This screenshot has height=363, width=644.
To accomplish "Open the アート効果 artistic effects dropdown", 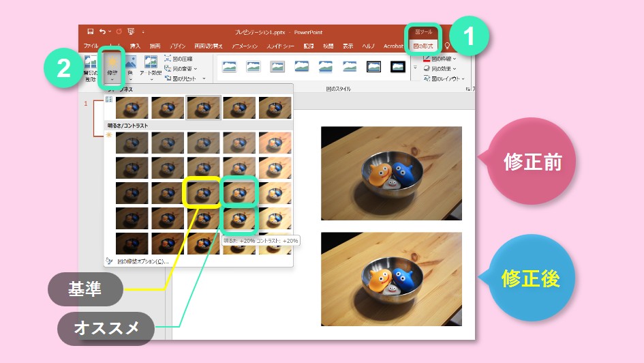I will pos(151,68).
